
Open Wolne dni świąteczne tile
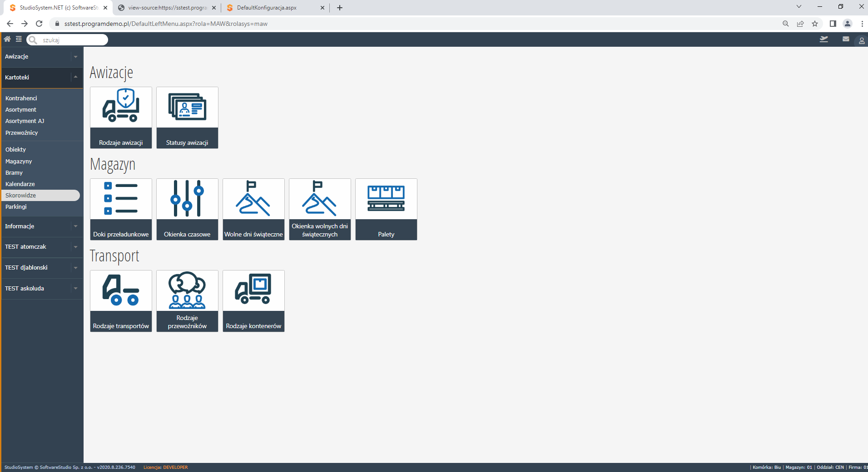253,209
